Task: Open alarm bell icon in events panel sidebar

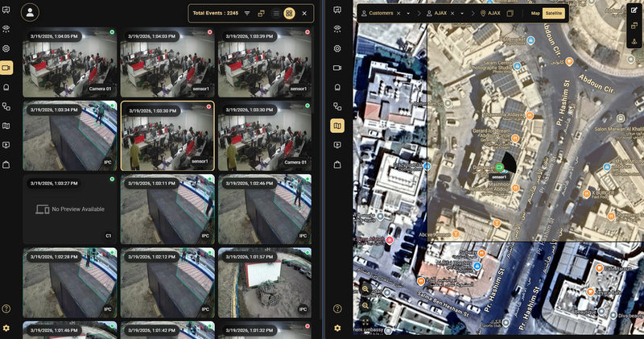Action: point(6,87)
